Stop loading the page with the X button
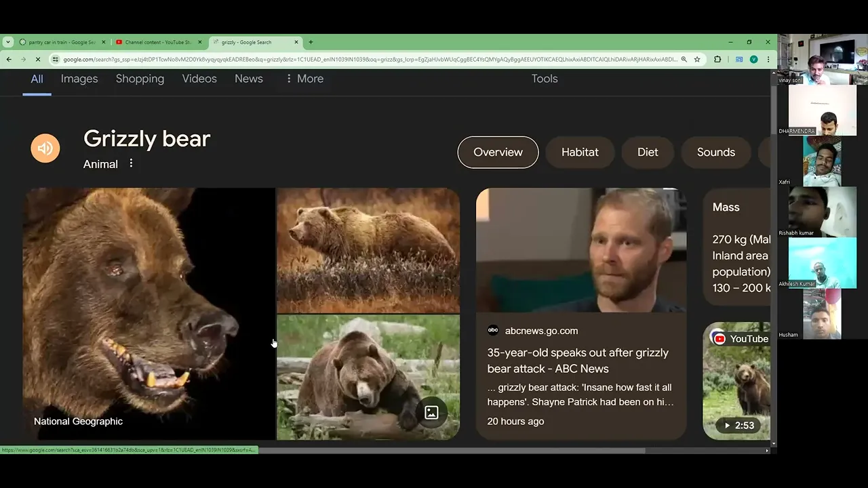 [38, 60]
